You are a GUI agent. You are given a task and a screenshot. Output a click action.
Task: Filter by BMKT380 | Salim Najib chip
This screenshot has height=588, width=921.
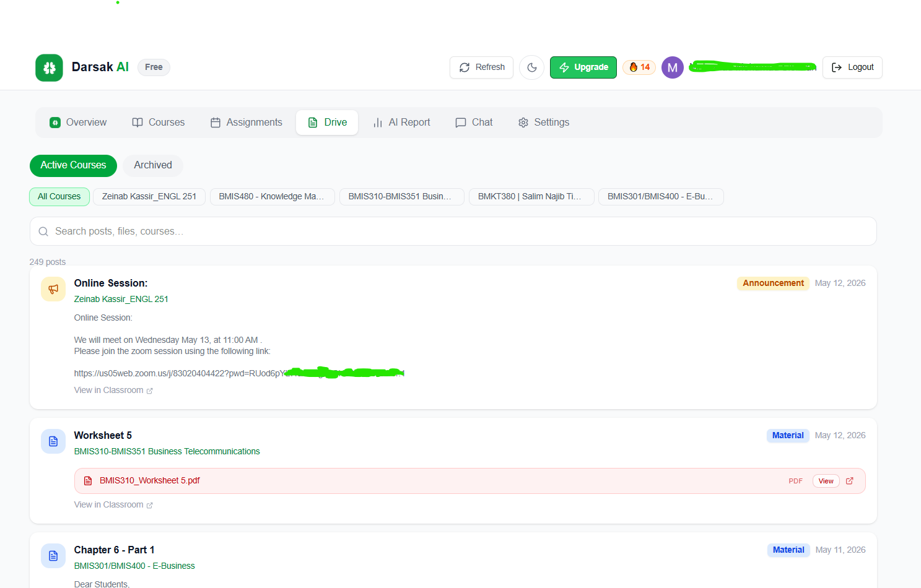(531, 197)
